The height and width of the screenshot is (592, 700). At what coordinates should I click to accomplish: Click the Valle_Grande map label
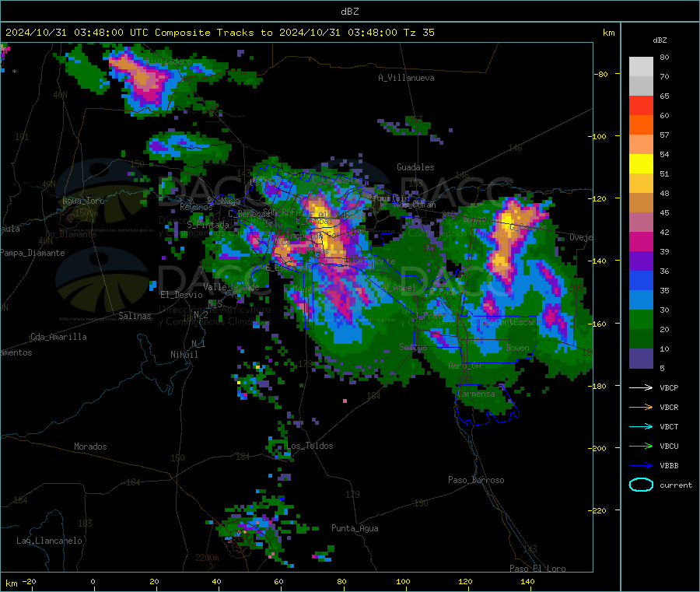pos(231,287)
